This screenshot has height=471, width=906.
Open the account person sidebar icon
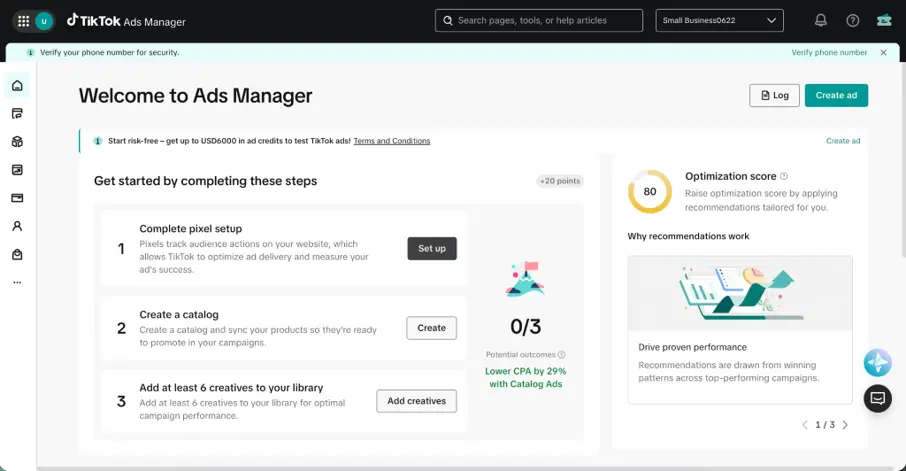(x=17, y=226)
